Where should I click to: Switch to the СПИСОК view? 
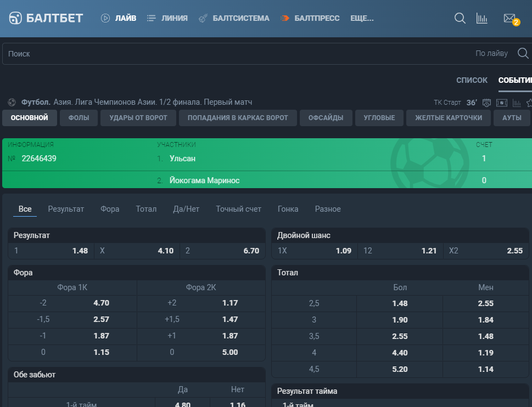472,80
